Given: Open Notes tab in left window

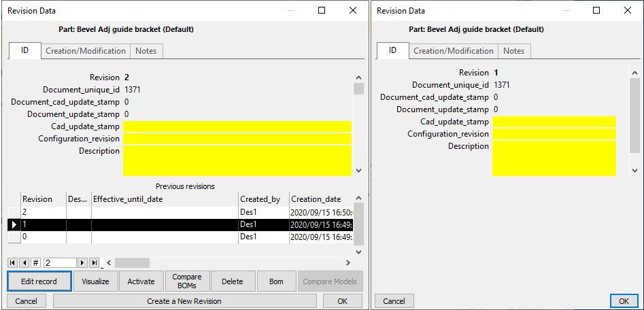Looking at the screenshot, I should [146, 51].
